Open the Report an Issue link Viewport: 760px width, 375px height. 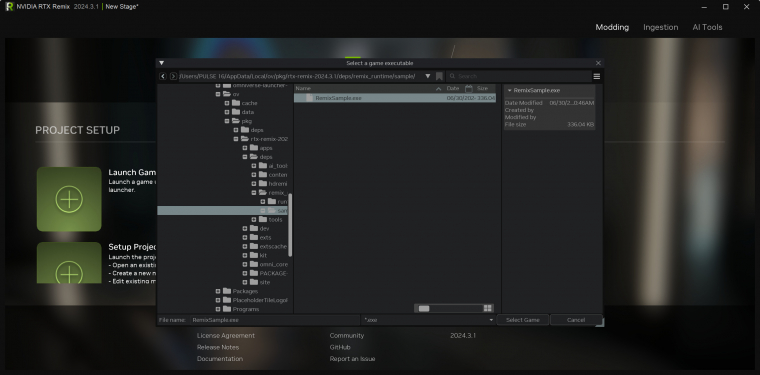point(352,359)
